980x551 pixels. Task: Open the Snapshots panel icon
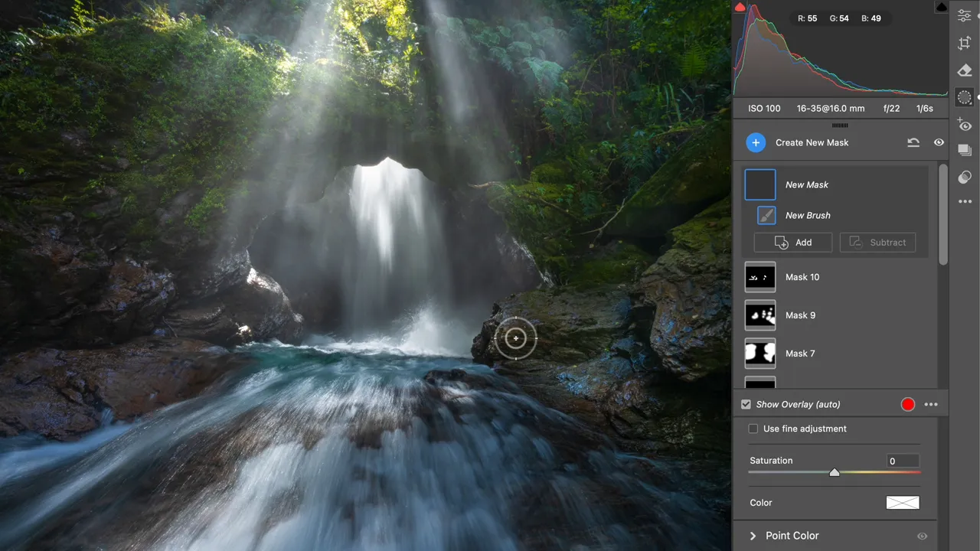point(965,151)
